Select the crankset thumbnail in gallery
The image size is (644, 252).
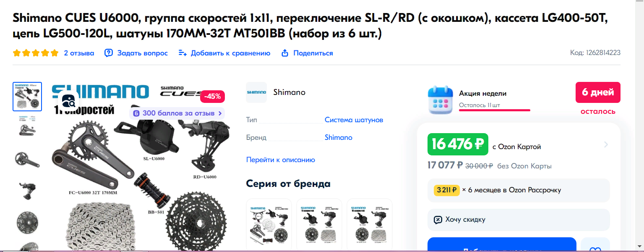(27, 159)
